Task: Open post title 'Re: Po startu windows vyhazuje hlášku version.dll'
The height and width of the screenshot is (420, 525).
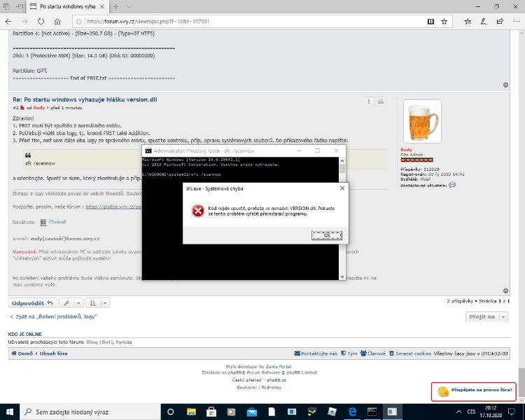Action: (85, 99)
